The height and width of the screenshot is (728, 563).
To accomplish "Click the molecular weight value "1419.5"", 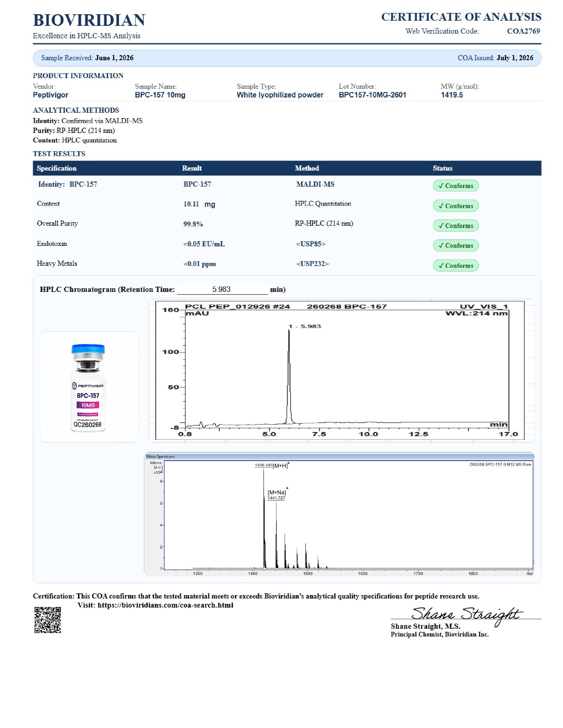I will pyautogui.click(x=452, y=95).
